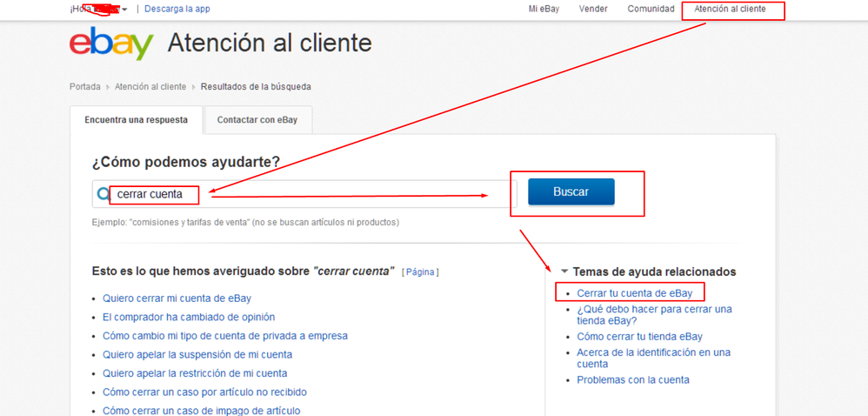868x416 pixels.
Task: Click the cerrar cuenta search field
Action: pyautogui.click(x=304, y=194)
